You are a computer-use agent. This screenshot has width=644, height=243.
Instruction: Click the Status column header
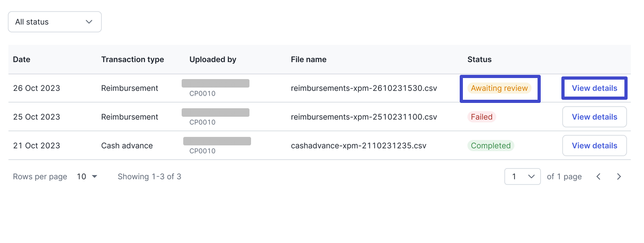[x=479, y=59]
